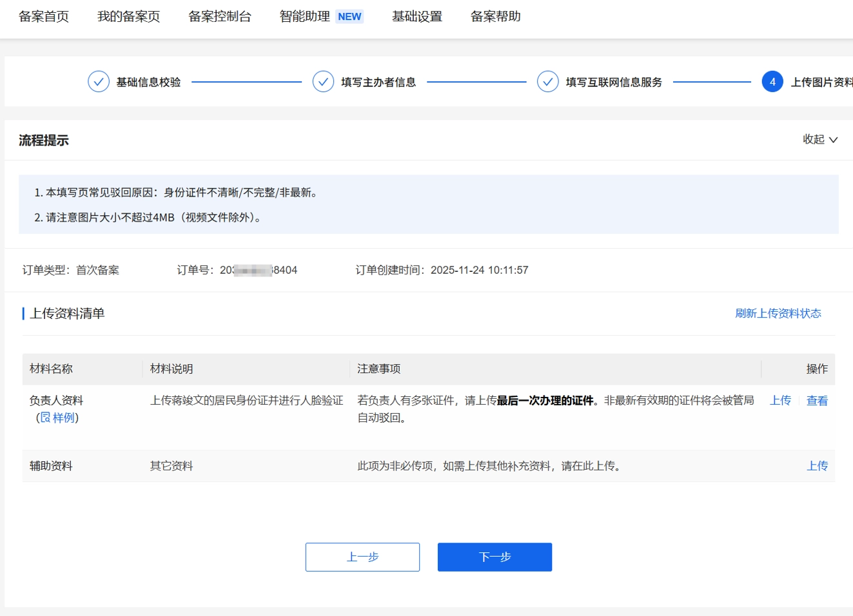Image resolution: width=853 pixels, height=616 pixels.
Task: Click the 上一步 previous step button
Action: (x=362, y=557)
